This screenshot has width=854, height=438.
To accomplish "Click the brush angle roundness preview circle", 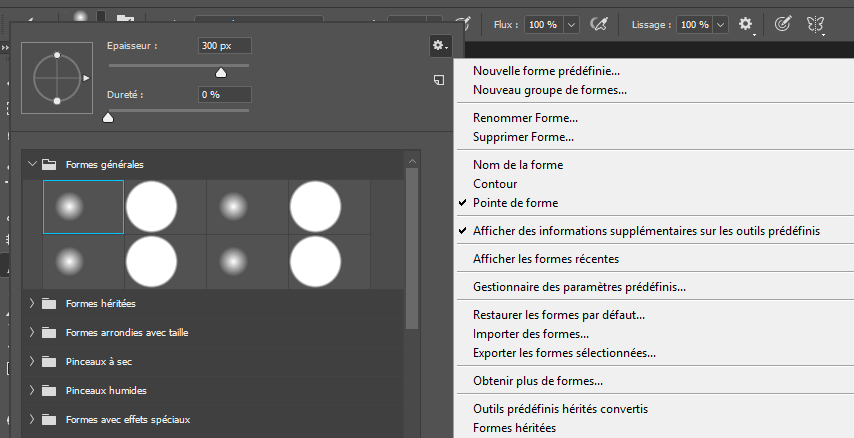I will (x=56, y=77).
